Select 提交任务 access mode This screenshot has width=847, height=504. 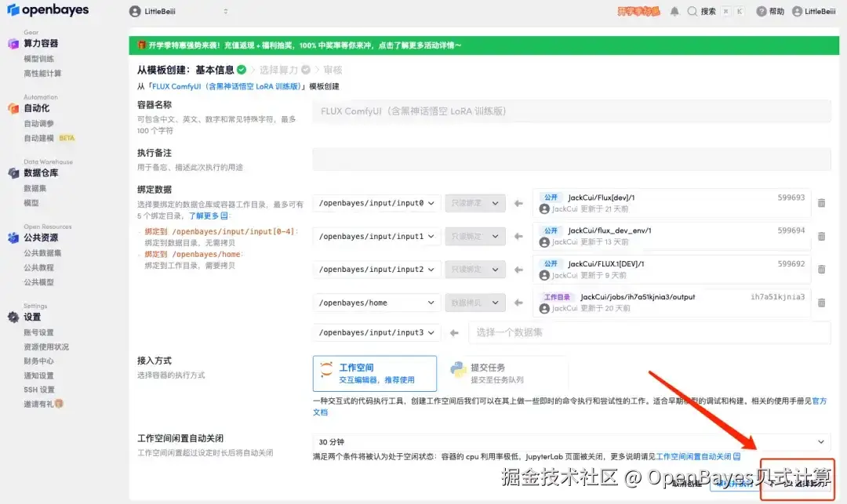(x=506, y=373)
